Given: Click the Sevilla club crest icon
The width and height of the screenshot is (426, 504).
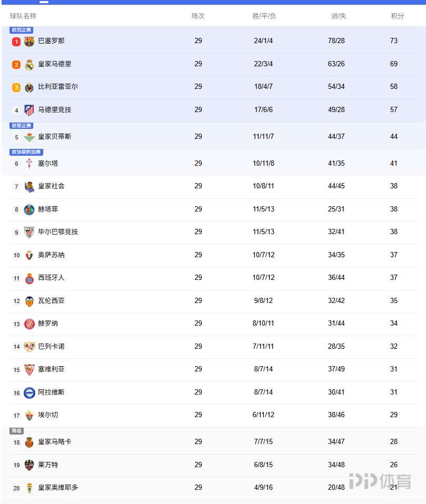Looking at the screenshot, I should click(29, 369).
